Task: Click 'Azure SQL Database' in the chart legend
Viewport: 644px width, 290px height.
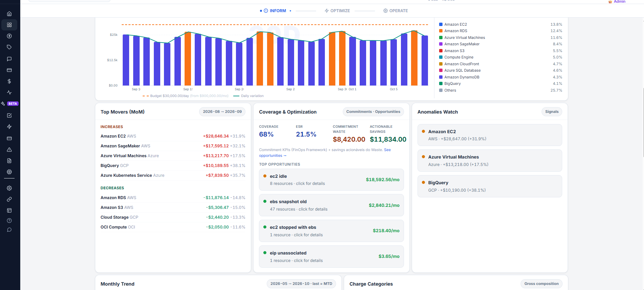Action: (462, 70)
